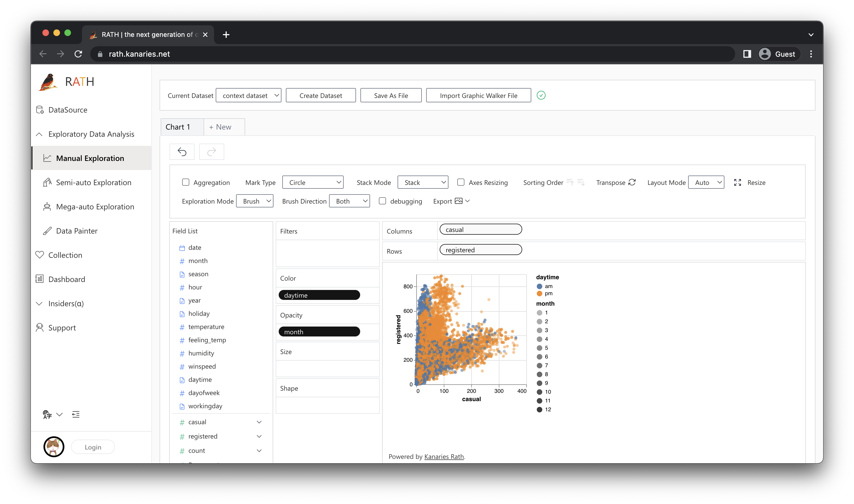Open the Stack Mode dropdown
This screenshot has width=854, height=504.
422,182
